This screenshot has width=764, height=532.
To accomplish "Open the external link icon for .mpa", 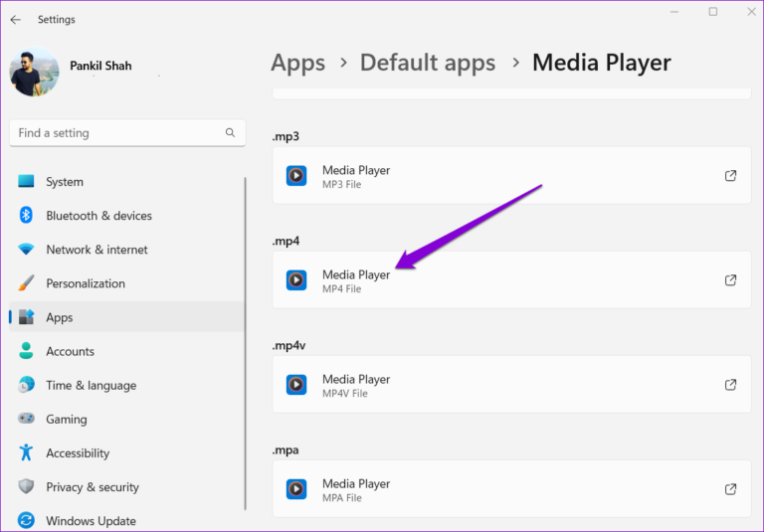I will tap(730, 488).
